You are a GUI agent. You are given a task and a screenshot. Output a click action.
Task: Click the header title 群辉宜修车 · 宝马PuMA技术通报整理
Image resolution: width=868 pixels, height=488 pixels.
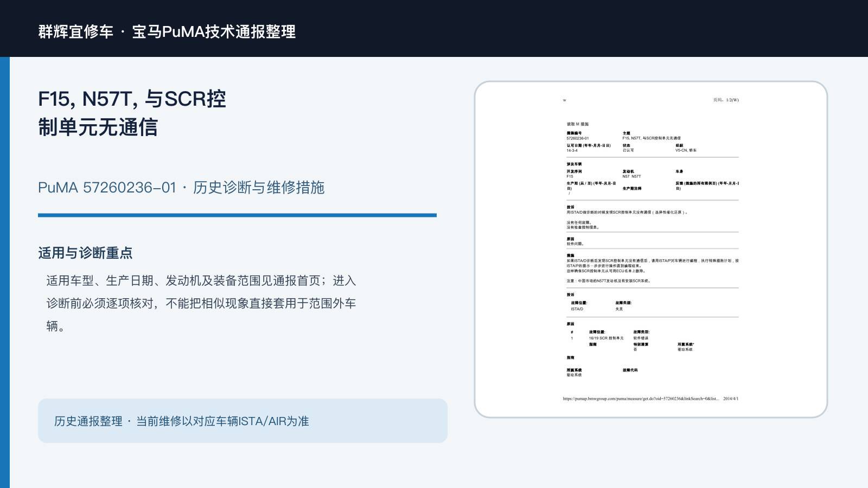167,31
